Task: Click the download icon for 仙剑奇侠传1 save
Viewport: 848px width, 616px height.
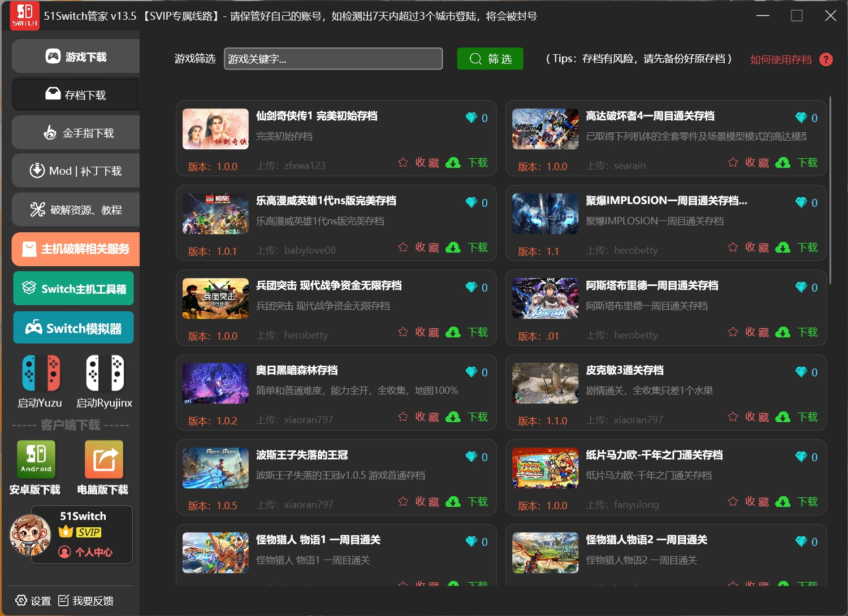Action: [x=453, y=163]
